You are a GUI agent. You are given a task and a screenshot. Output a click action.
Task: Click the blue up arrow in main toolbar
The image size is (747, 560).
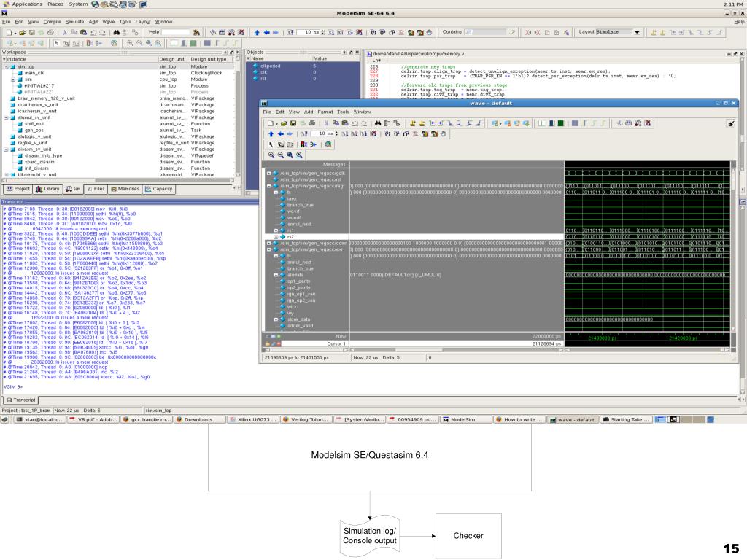pos(257,32)
